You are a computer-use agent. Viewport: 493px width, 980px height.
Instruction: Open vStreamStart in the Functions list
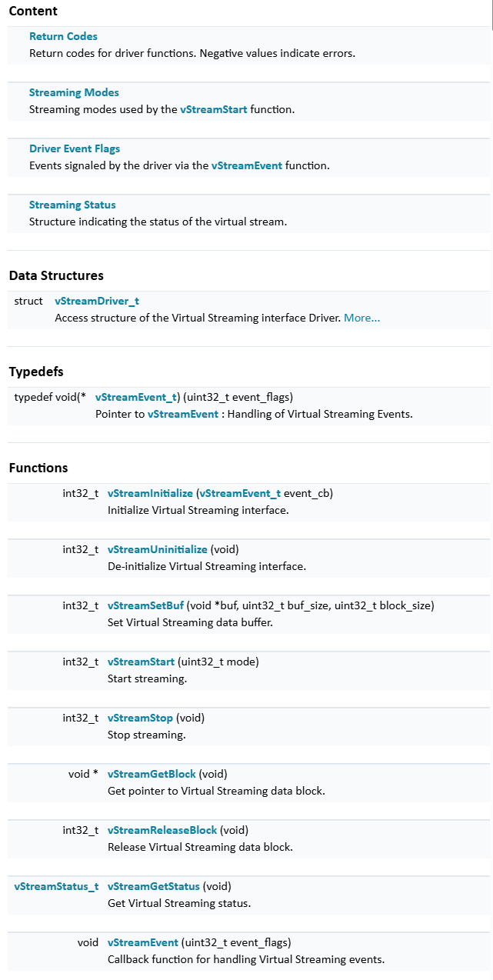click(x=141, y=662)
